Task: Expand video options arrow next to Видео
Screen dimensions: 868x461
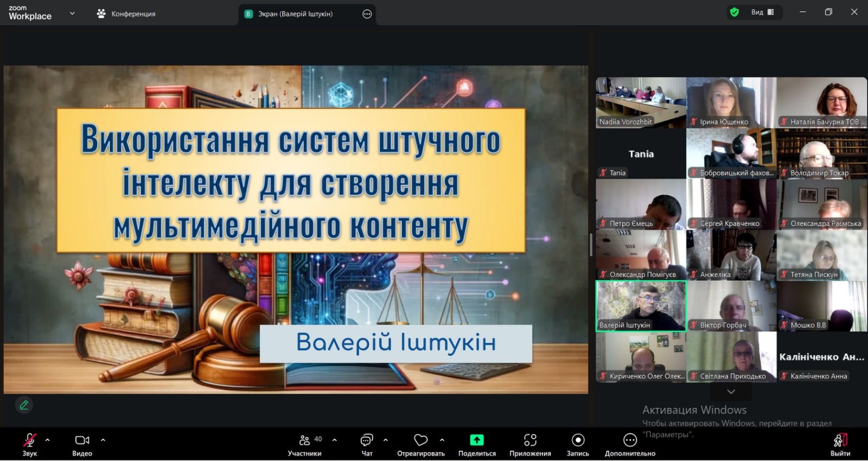Action: point(103,440)
